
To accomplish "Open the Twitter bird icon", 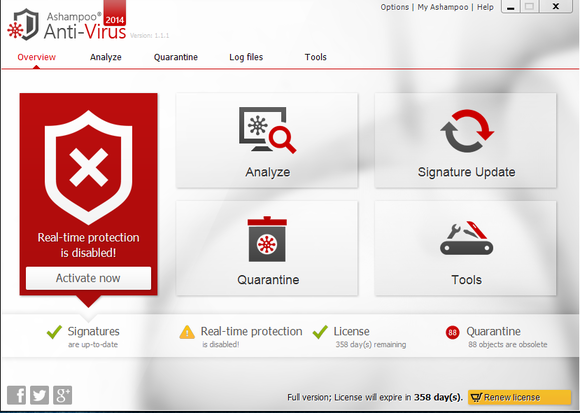I will [40, 395].
